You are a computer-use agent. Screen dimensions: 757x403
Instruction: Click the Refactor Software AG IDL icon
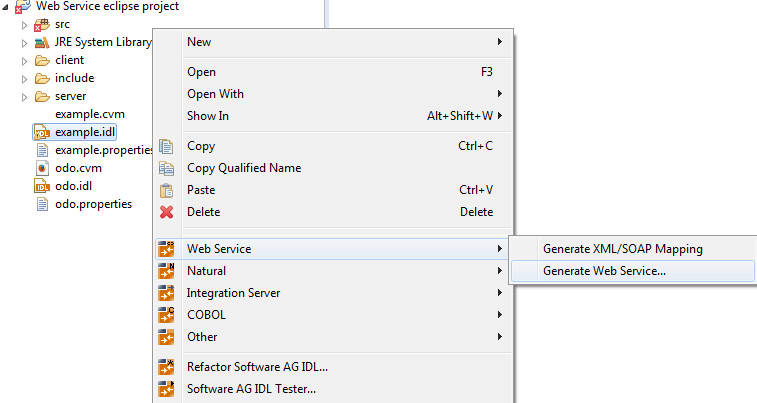167,367
